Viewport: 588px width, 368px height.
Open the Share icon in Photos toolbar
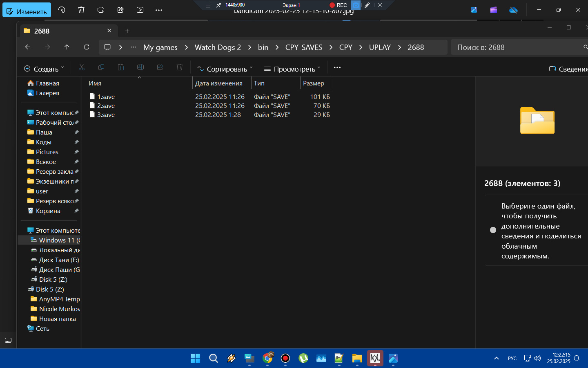(x=120, y=10)
